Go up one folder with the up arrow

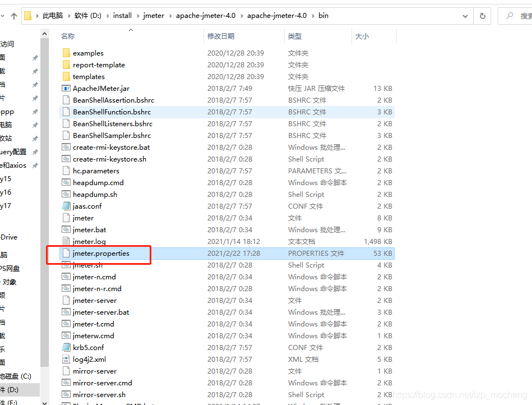[14, 16]
